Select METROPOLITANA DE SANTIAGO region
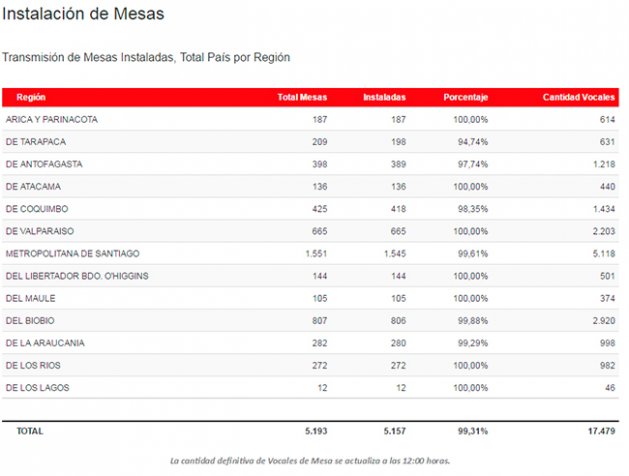The width and height of the screenshot is (629, 476). coord(72,253)
